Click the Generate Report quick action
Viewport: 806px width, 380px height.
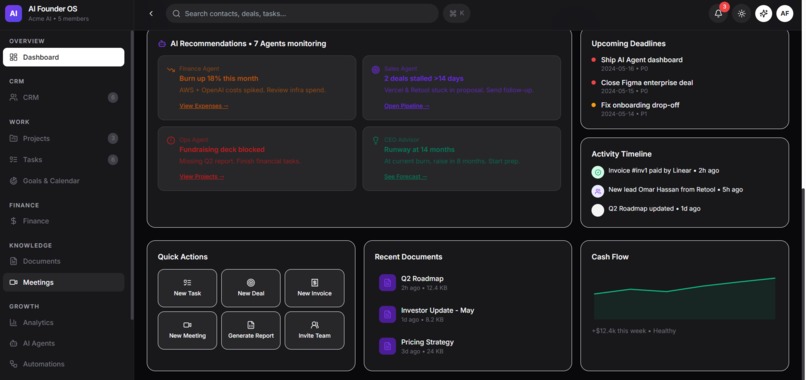[x=251, y=330]
